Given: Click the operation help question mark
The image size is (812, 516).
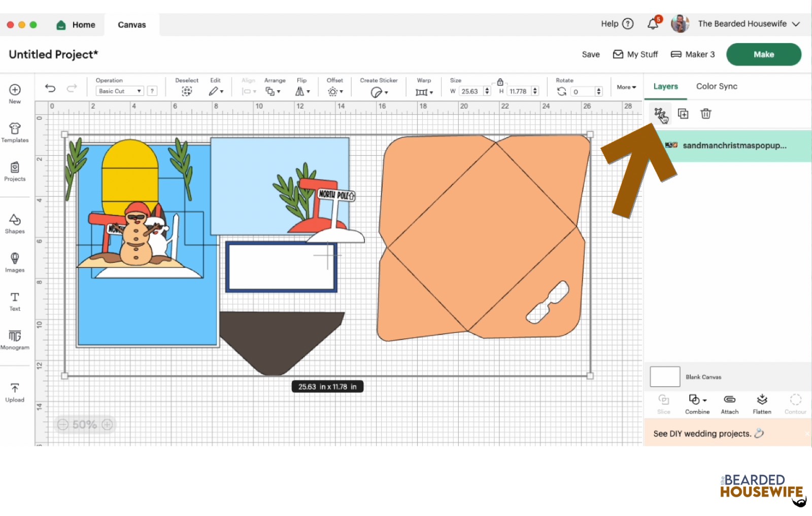Looking at the screenshot, I should tap(152, 91).
